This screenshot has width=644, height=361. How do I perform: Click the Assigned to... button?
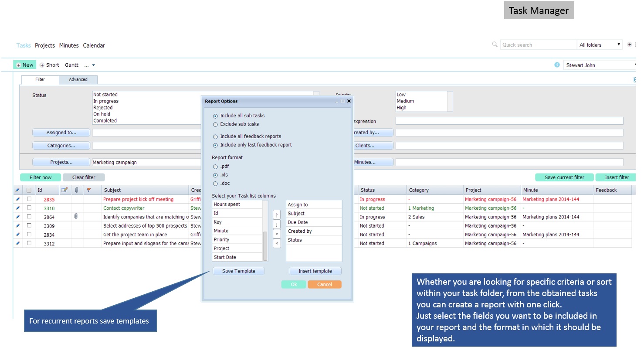point(61,133)
